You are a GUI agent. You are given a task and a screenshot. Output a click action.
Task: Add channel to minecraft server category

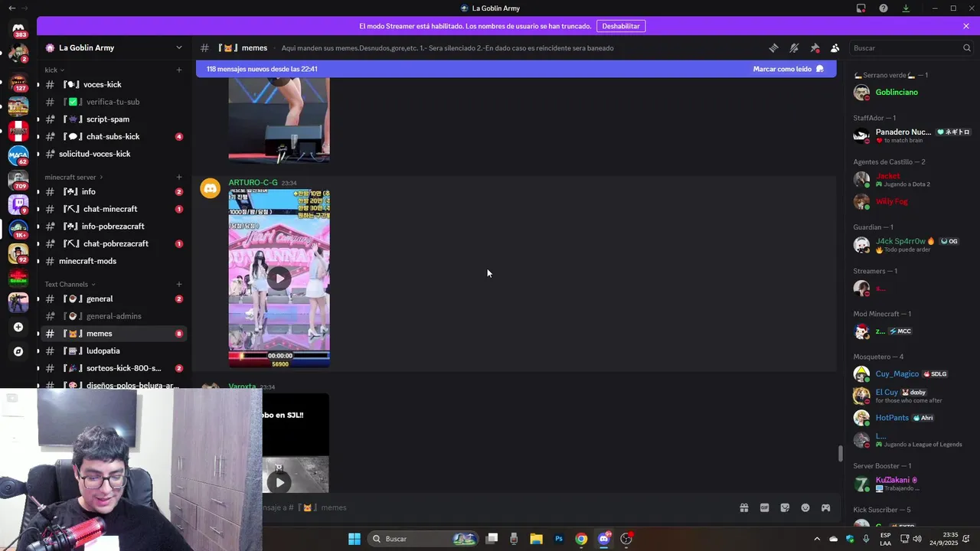point(179,177)
